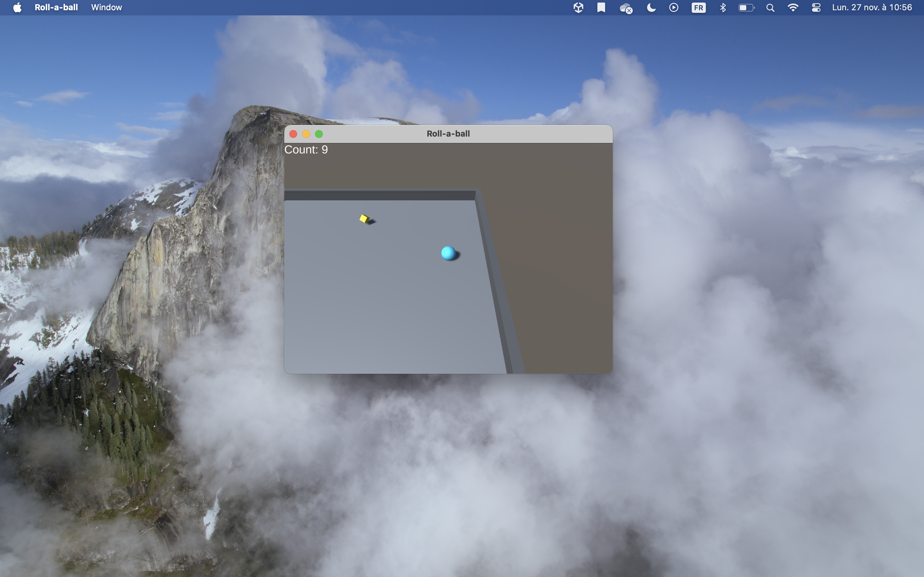Viewport: 924px width, 577px height.
Task: Open the cloud sync status icon
Action: (x=626, y=8)
